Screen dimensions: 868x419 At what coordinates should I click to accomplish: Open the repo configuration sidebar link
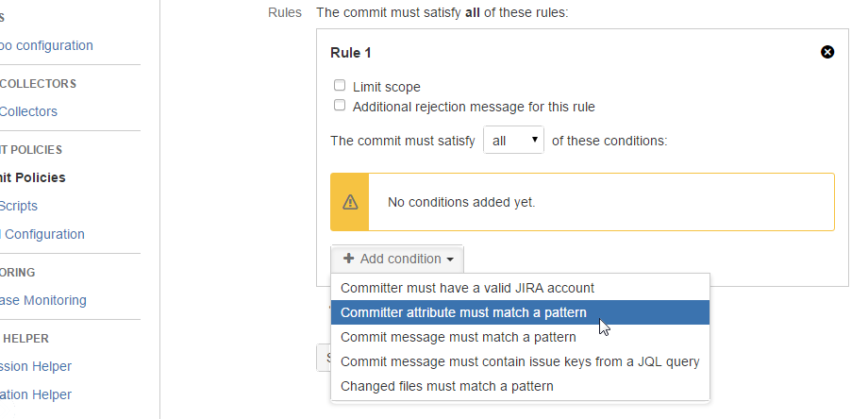(46, 45)
